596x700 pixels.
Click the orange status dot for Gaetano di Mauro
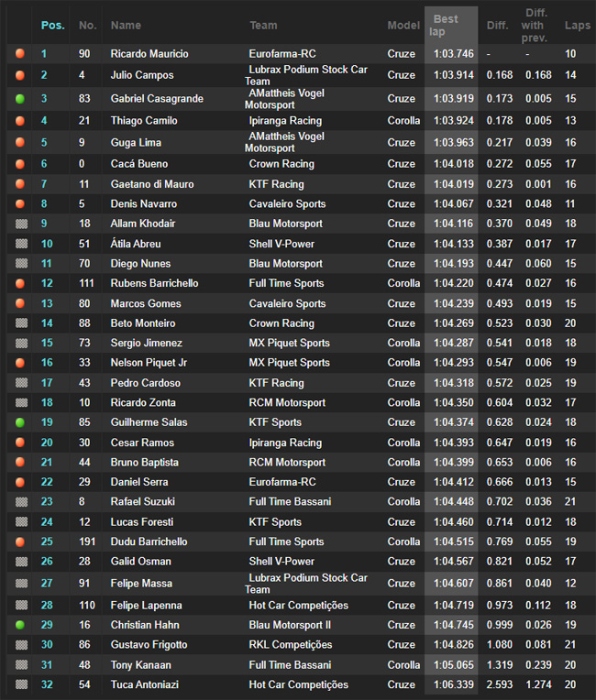[x=20, y=184]
